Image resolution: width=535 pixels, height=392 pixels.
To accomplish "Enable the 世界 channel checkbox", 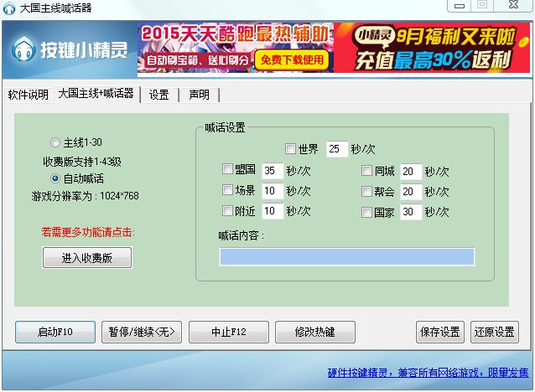I will pos(290,149).
